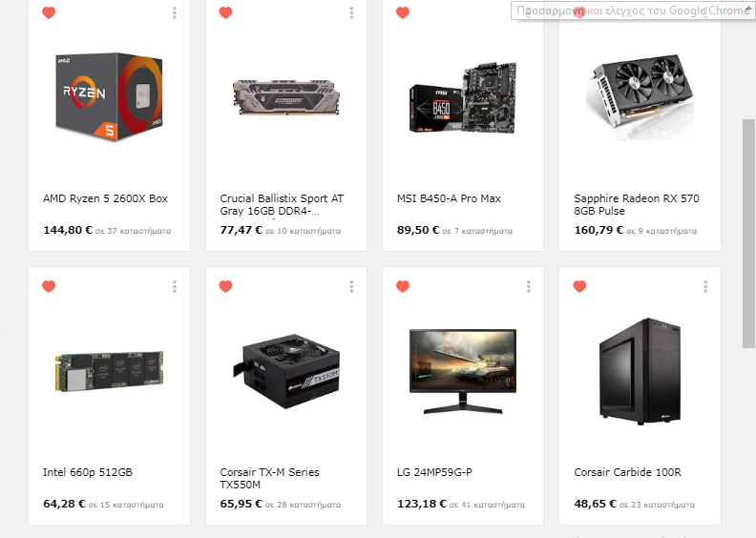View LG monitor product image
The width and height of the screenshot is (756, 538).
click(x=463, y=371)
